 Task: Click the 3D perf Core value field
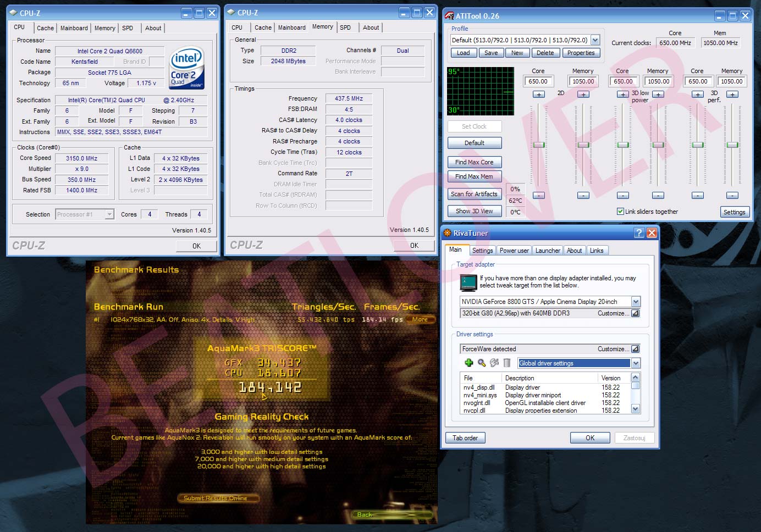(x=698, y=81)
